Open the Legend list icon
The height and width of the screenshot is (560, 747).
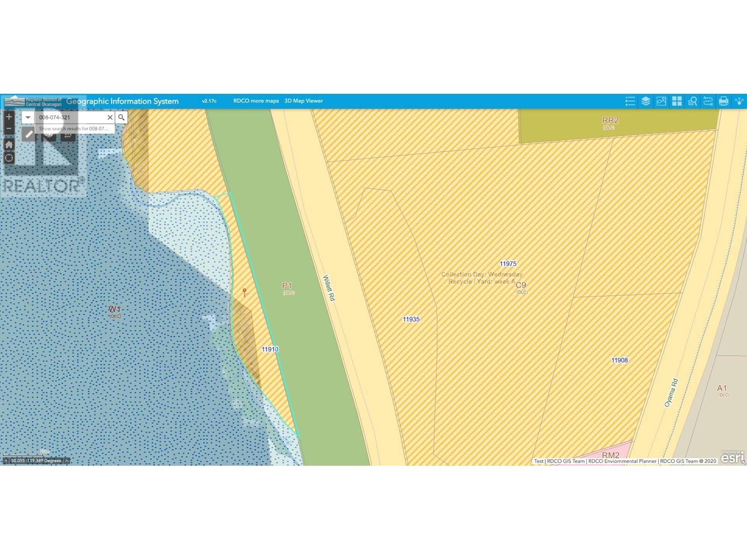[x=630, y=101]
